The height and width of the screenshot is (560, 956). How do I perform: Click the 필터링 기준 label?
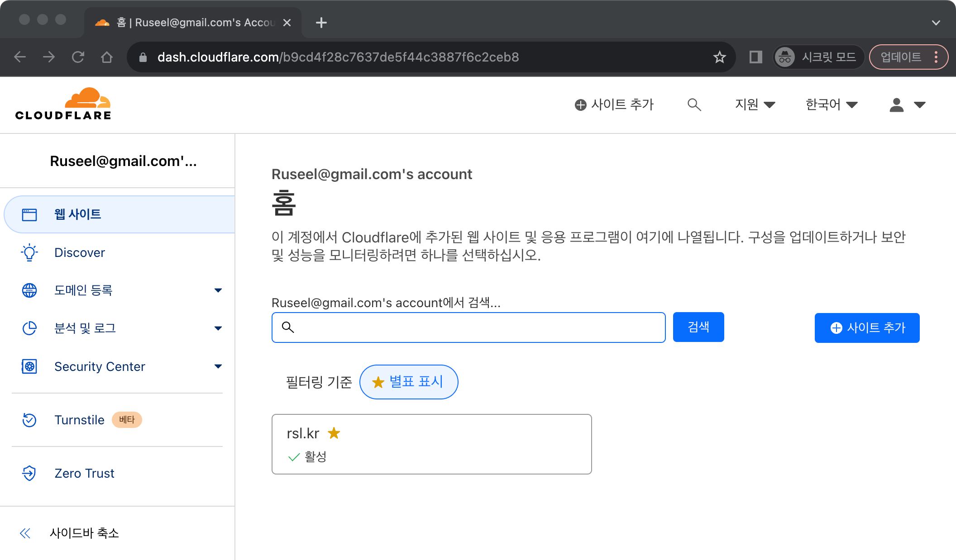[x=319, y=382]
